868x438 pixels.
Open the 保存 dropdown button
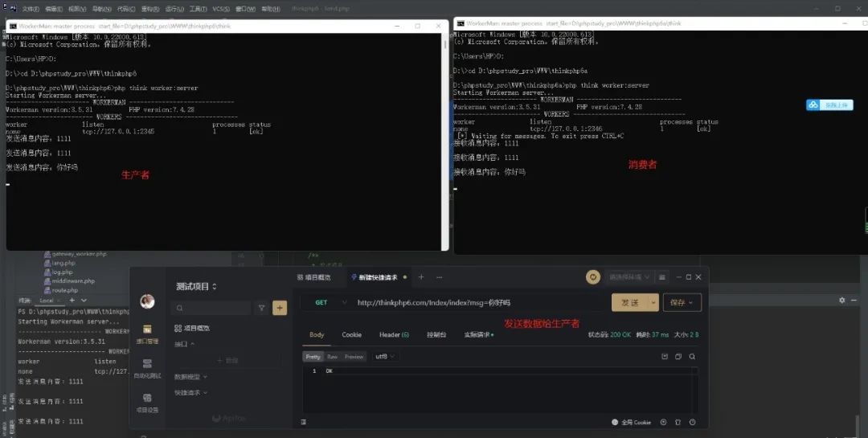pos(682,302)
